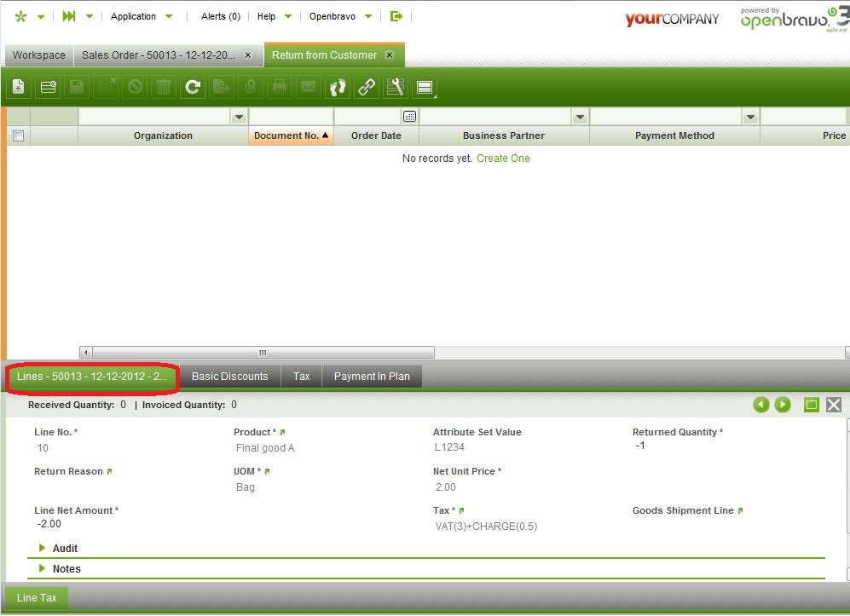Maximize the Lines detail panel
Image resolution: width=850 pixels, height=616 pixels.
(x=812, y=406)
